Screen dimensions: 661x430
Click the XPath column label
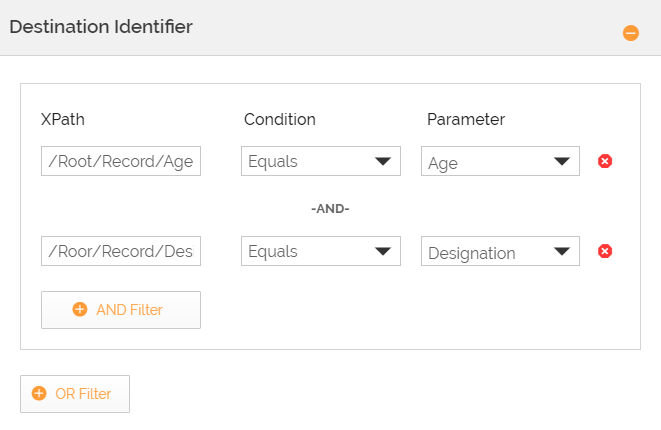(63, 119)
